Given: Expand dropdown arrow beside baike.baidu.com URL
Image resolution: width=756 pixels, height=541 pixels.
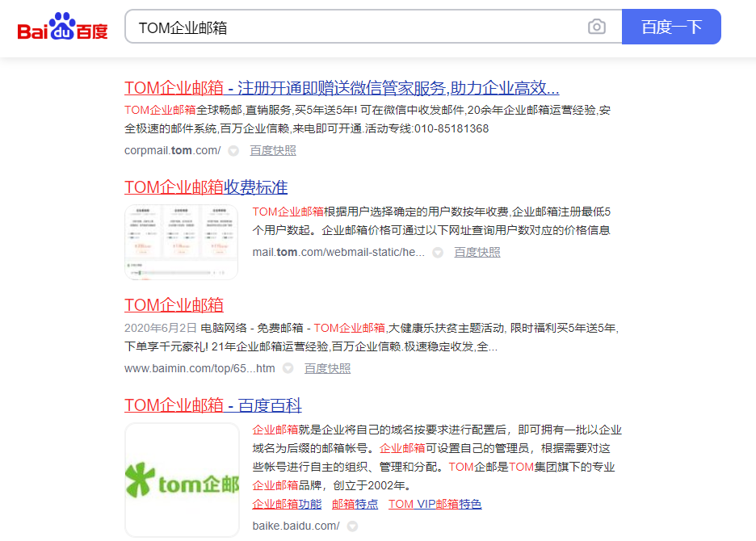Looking at the screenshot, I should pos(352,526).
